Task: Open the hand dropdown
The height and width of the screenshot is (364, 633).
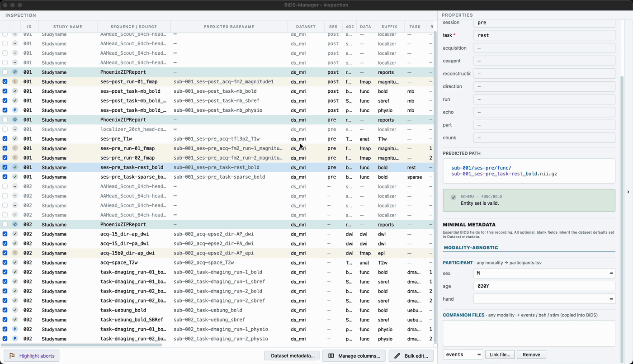Action: click(x=544, y=299)
